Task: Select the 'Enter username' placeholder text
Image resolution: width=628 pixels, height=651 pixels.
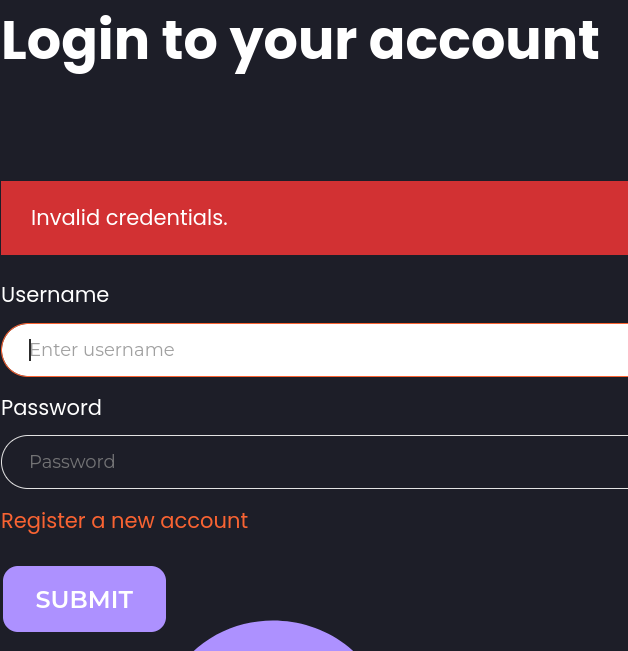Action: coord(102,350)
